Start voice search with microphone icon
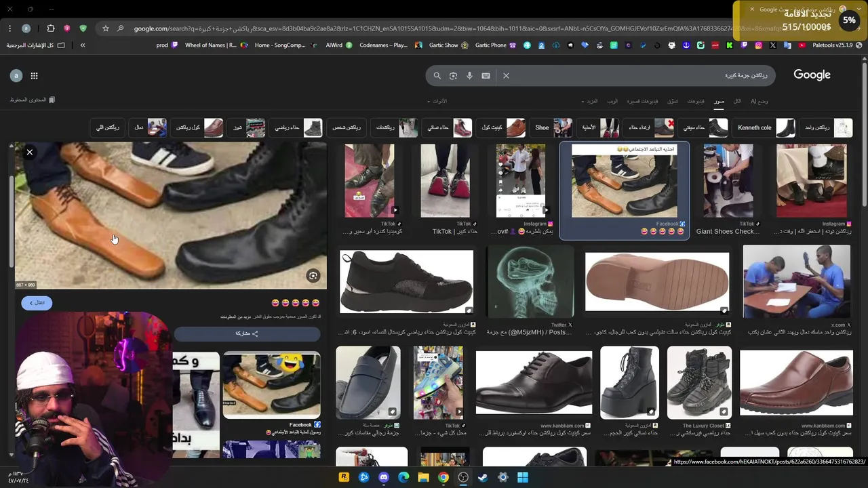Image resolution: width=868 pixels, height=488 pixels. click(469, 76)
